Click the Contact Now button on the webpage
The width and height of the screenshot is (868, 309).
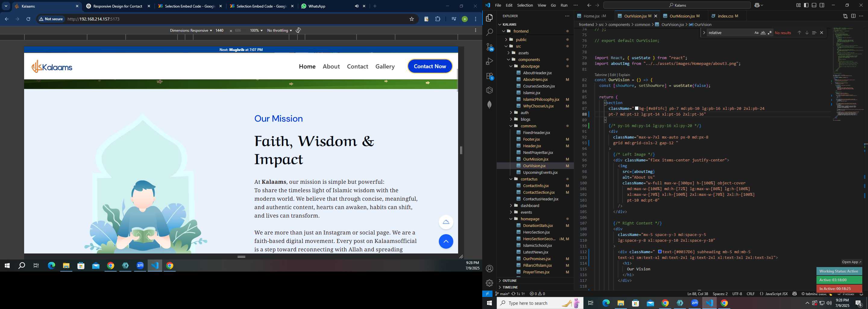click(429, 66)
